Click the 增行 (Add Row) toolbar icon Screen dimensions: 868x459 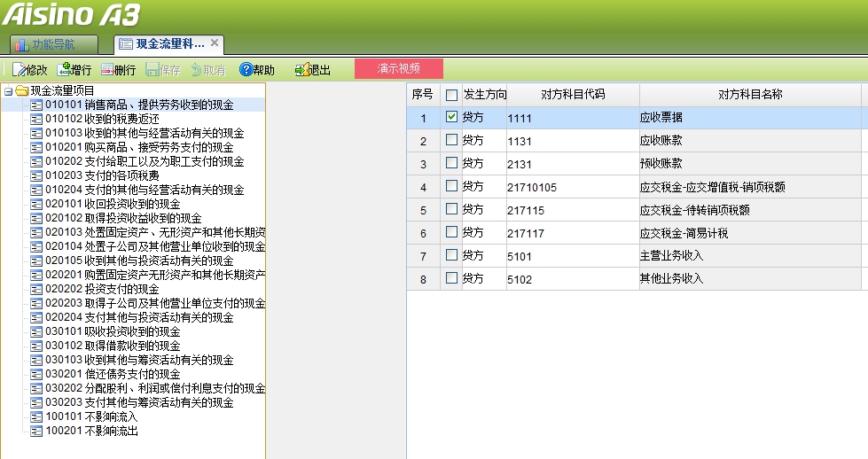click(74, 70)
